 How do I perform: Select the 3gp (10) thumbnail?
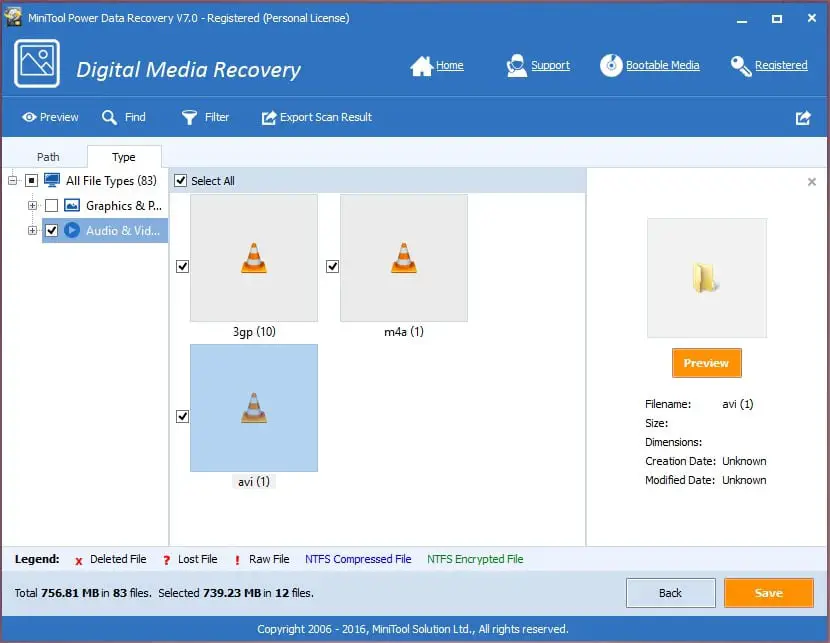(x=254, y=258)
